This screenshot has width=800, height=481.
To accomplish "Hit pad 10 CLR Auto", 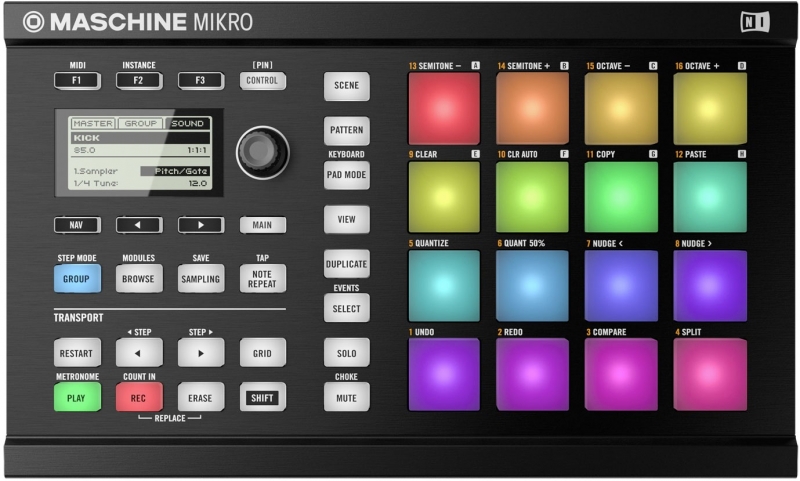I will [x=533, y=197].
